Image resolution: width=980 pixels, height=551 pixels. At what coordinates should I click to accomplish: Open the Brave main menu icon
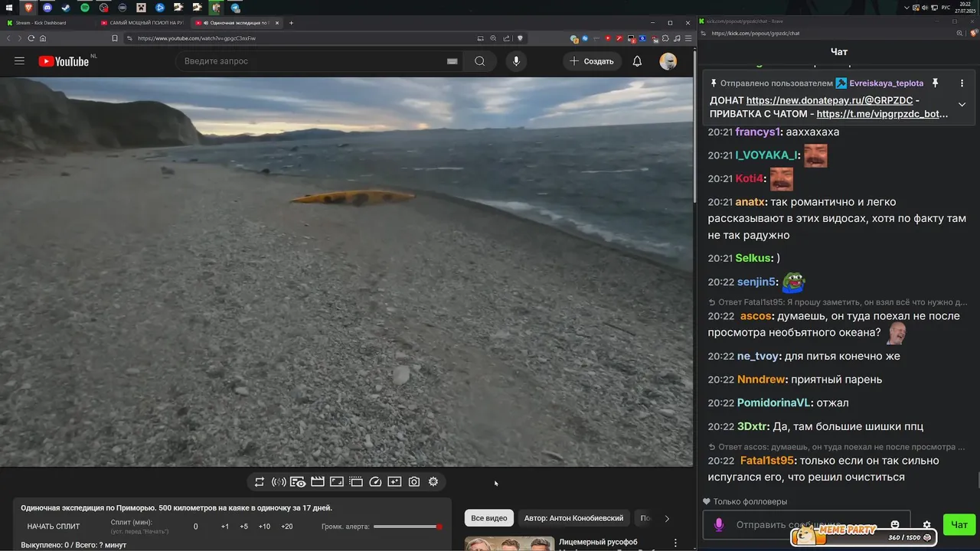(x=688, y=38)
